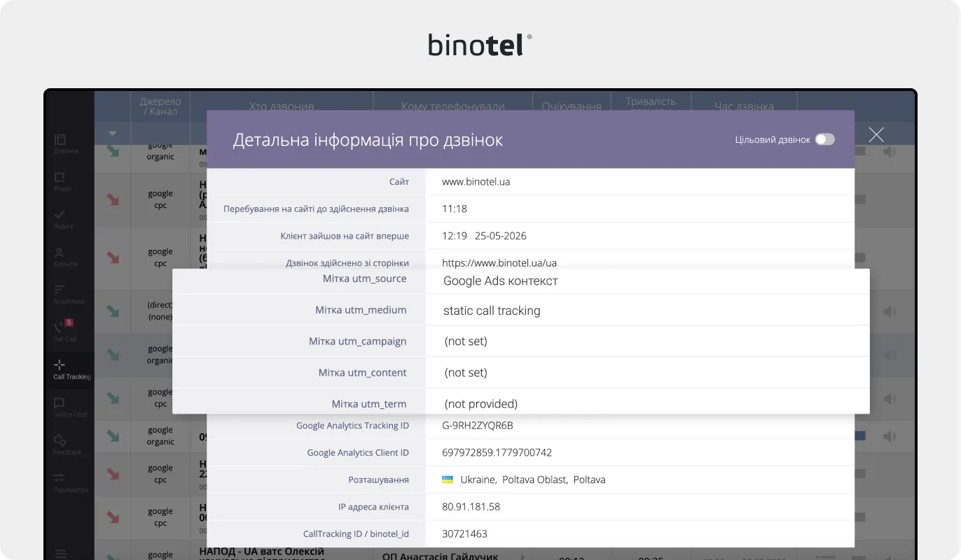Select Call Tracking in the sidebar

71,370
